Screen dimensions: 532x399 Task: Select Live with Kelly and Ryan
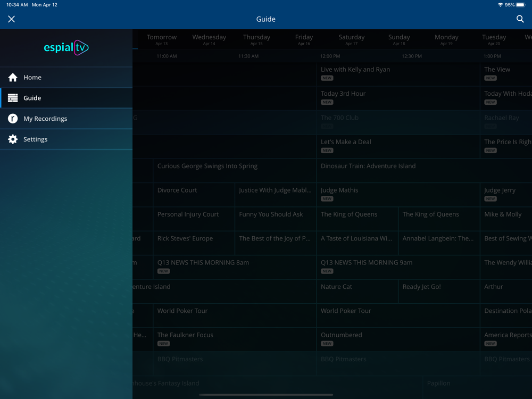(398, 74)
